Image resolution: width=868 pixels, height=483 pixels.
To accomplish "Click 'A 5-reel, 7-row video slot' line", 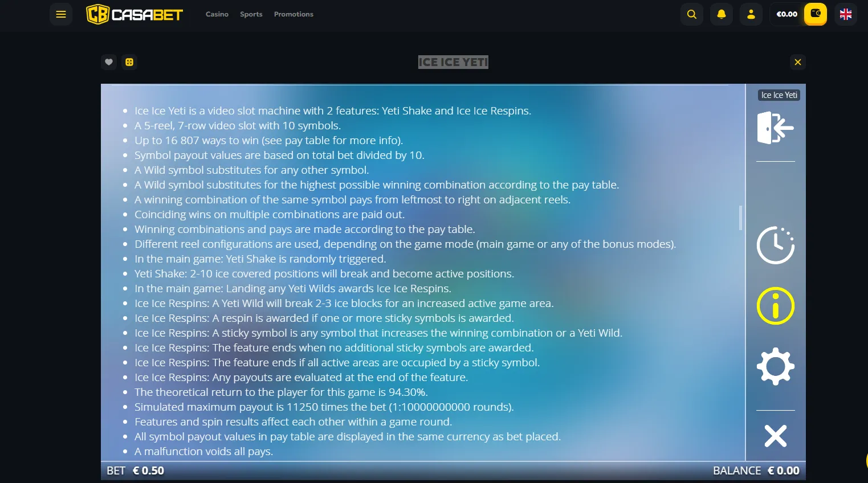I will click(x=238, y=125).
